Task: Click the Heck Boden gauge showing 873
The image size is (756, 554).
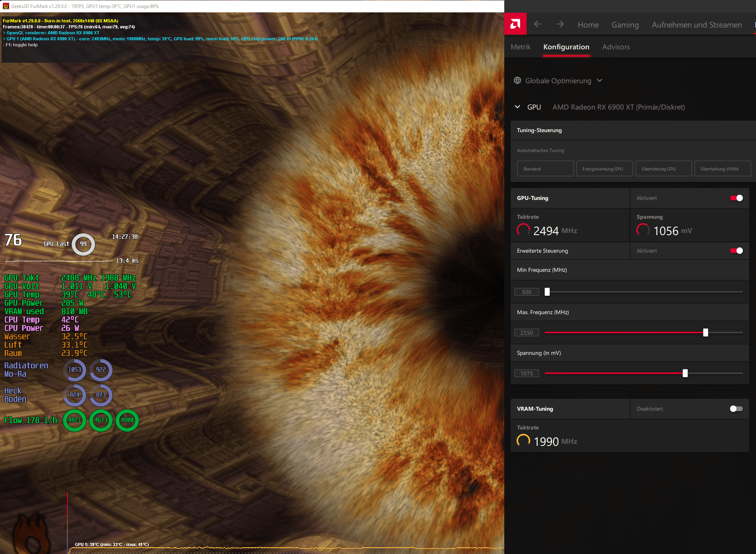Action: point(101,395)
